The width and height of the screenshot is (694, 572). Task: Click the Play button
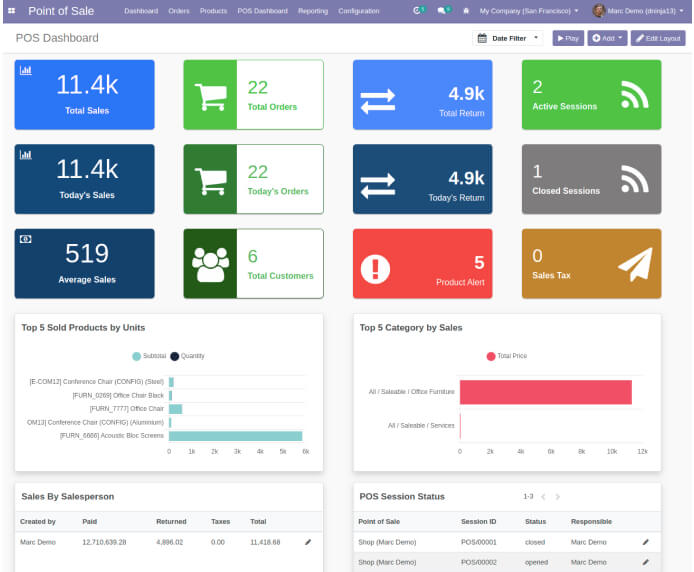tap(567, 38)
